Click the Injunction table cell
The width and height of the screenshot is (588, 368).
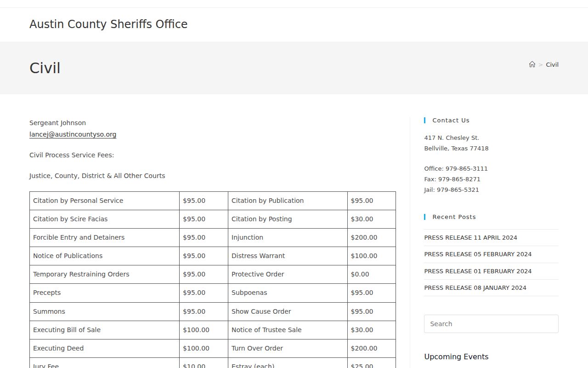click(288, 237)
